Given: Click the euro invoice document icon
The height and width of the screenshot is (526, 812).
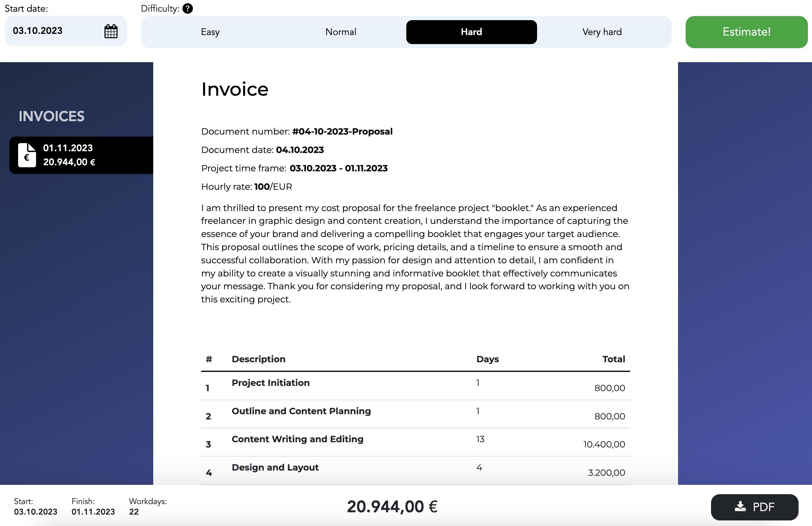Looking at the screenshot, I should pos(27,155).
